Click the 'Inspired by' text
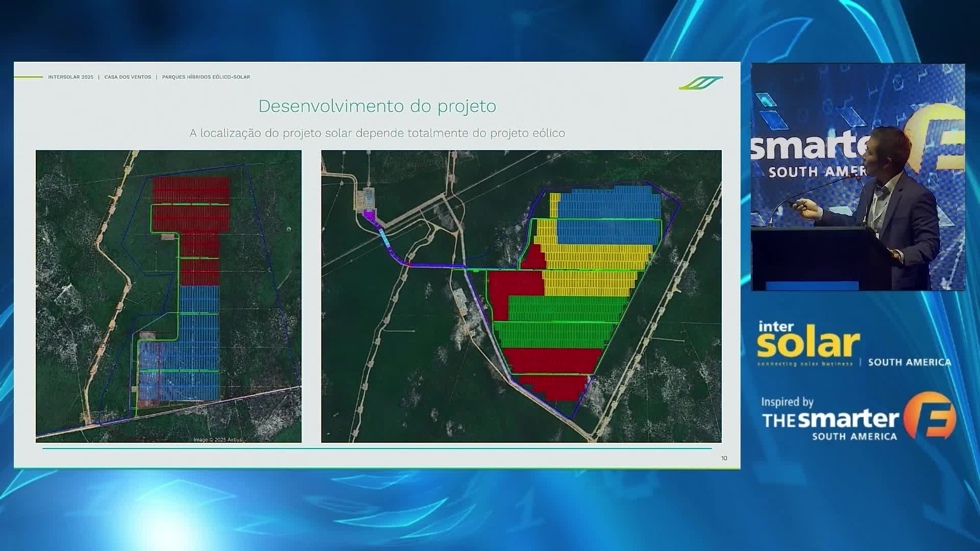The image size is (980, 551). point(787,402)
